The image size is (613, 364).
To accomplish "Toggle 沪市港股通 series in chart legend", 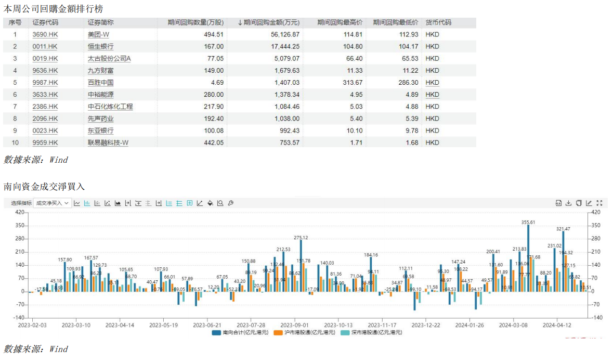I will point(305,333).
